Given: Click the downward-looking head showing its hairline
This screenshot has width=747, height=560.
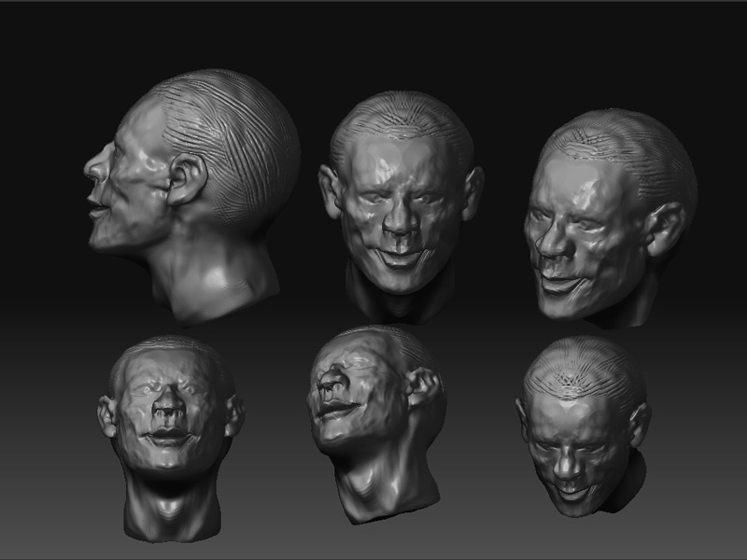Looking at the screenshot, I should click(x=584, y=427).
